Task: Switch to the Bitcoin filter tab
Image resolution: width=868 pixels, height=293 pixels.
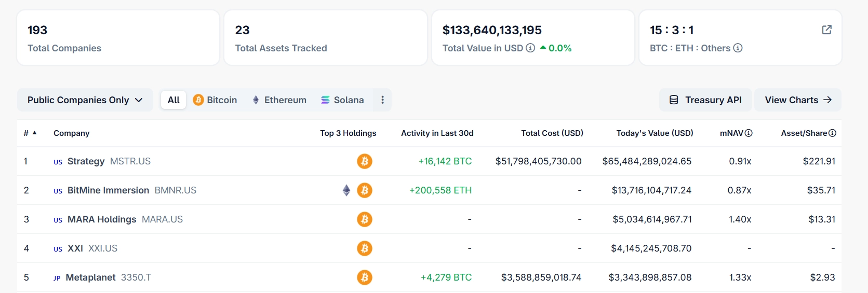Action: 215,100
